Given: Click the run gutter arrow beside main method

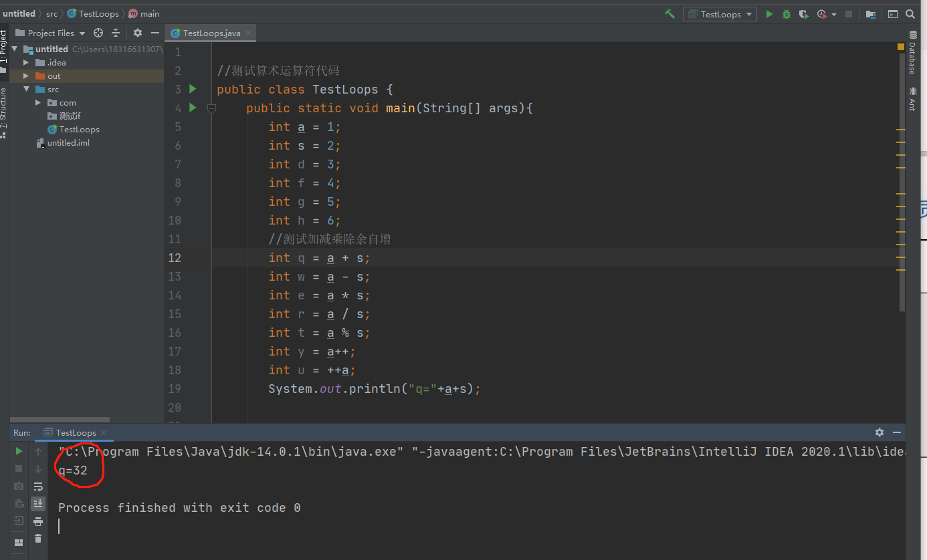Looking at the screenshot, I should [x=193, y=108].
